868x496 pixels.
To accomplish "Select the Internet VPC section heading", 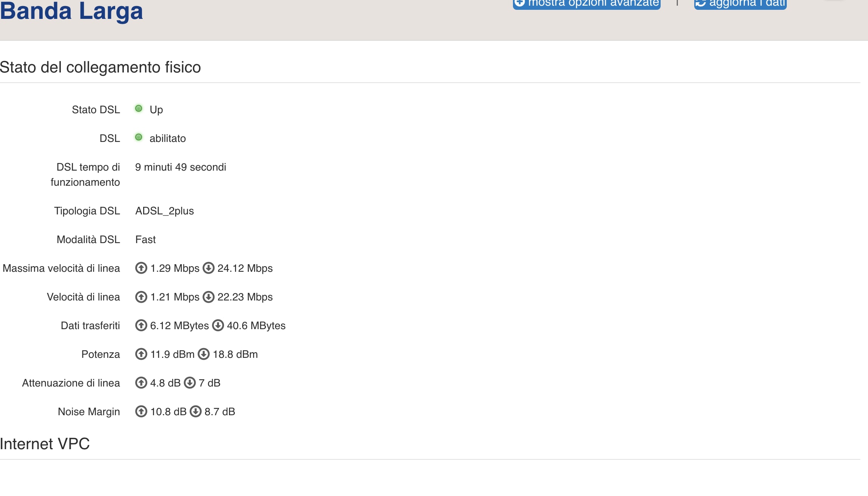I will 45,444.
